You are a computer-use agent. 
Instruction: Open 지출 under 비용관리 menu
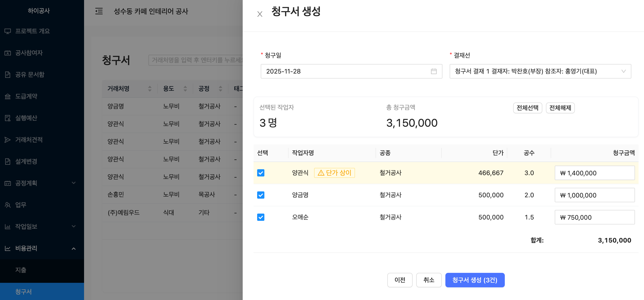click(21, 270)
